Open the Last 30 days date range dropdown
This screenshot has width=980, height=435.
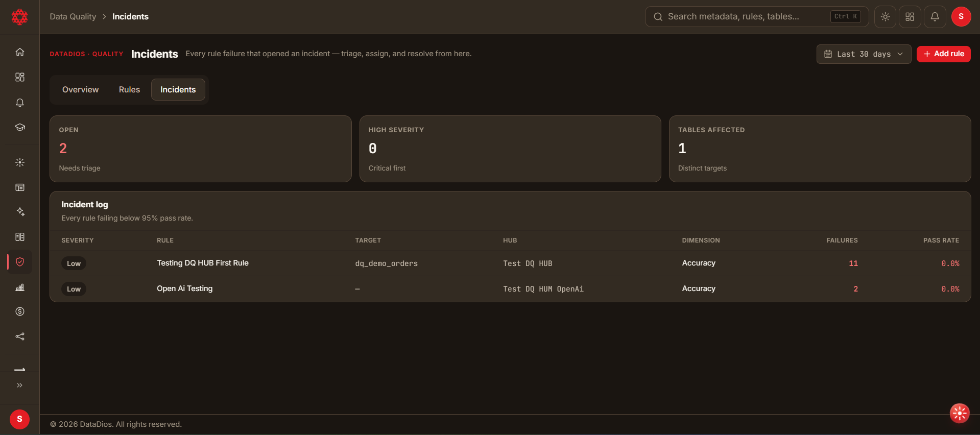[864, 54]
